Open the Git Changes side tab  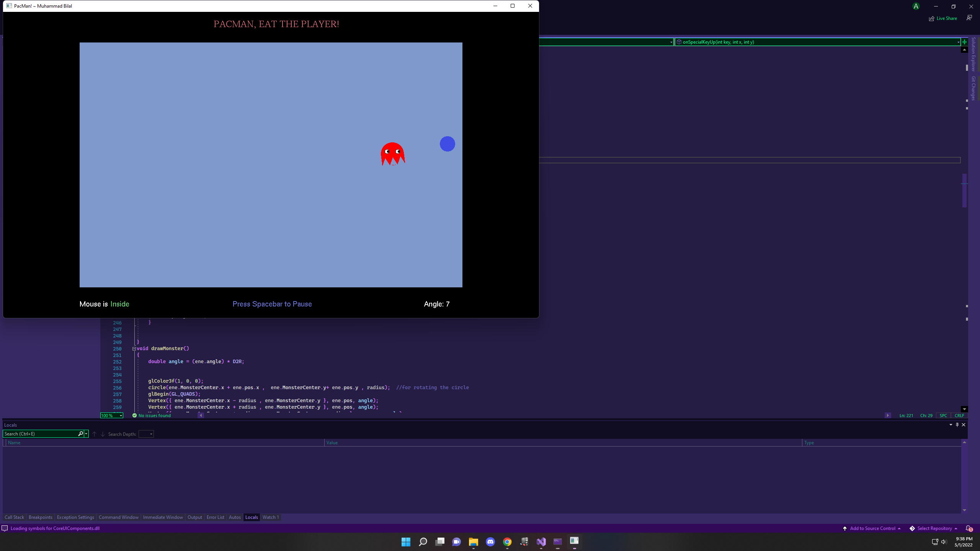point(973,88)
